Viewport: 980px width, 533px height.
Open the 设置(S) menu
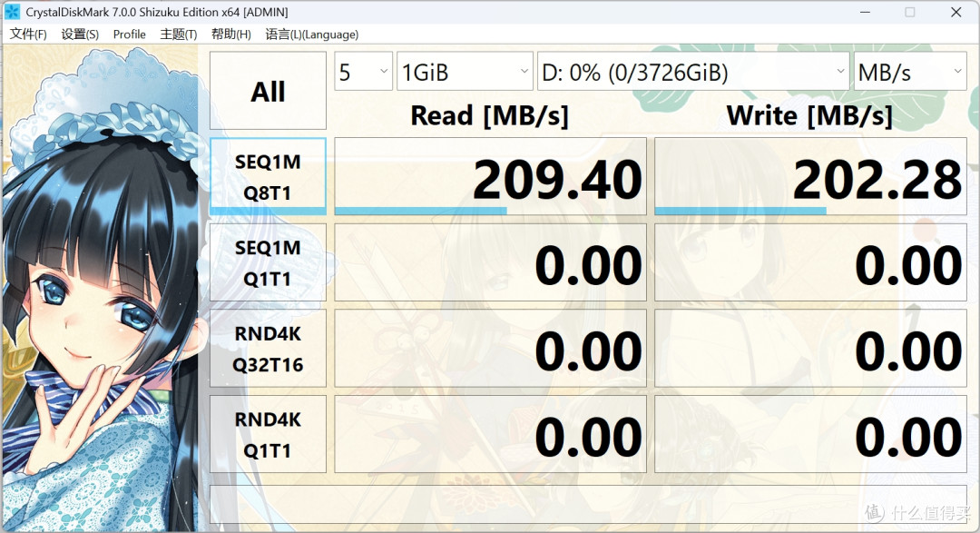80,35
